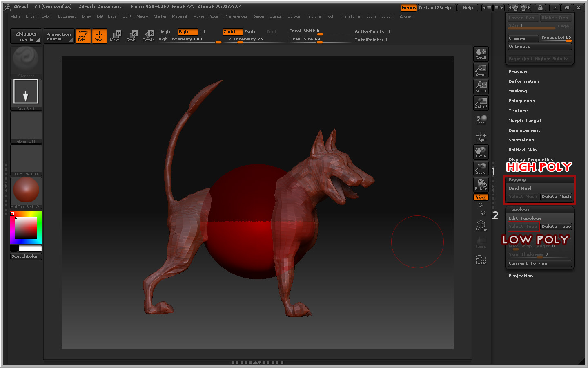Expand the Deformation subpalette

coord(523,81)
